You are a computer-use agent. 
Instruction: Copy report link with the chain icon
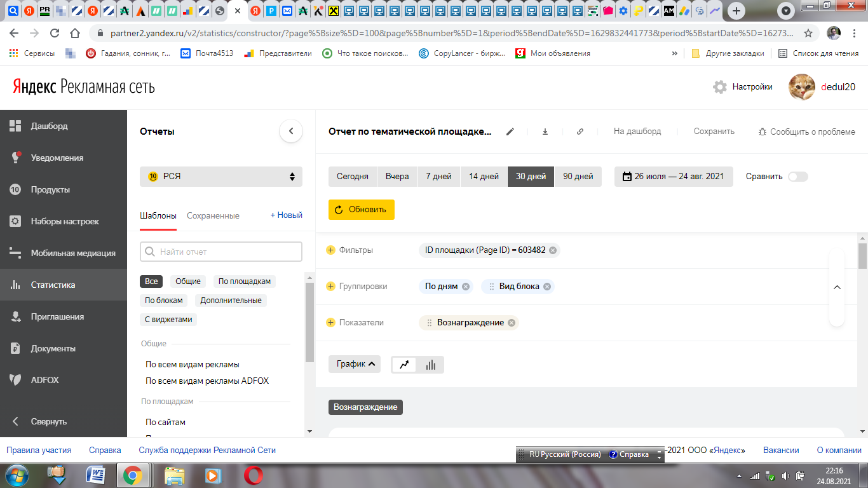(x=580, y=132)
